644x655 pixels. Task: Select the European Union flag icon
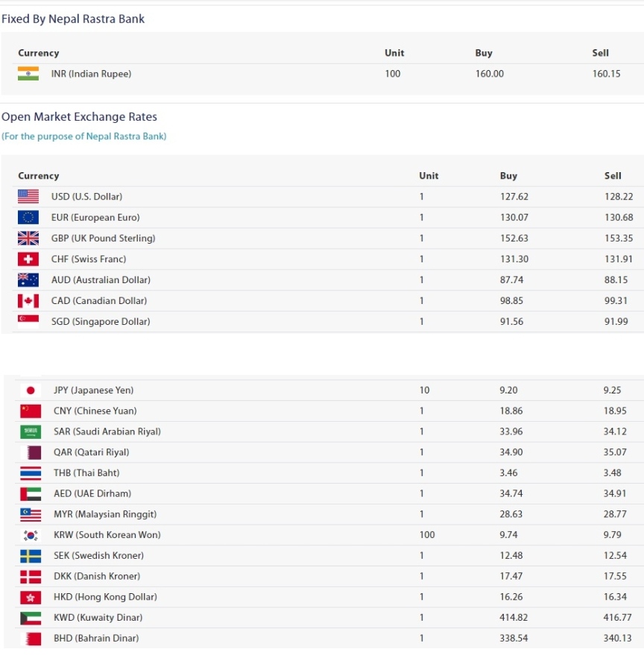coord(28,218)
